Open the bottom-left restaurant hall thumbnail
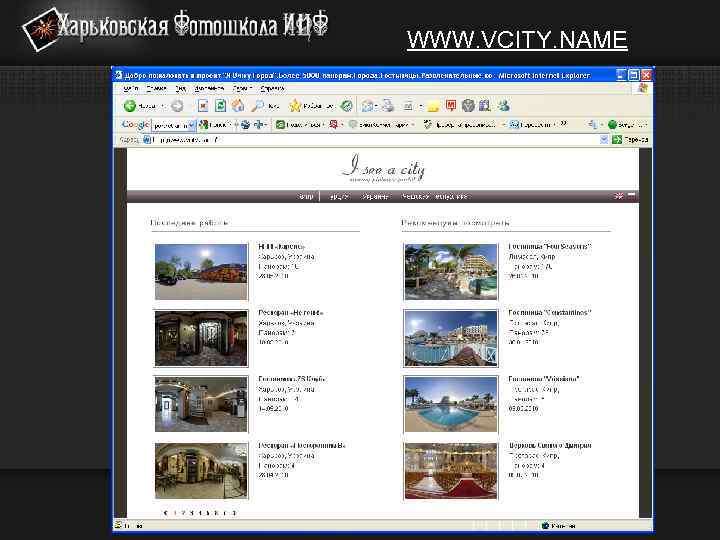The height and width of the screenshot is (540, 720). point(201,471)
